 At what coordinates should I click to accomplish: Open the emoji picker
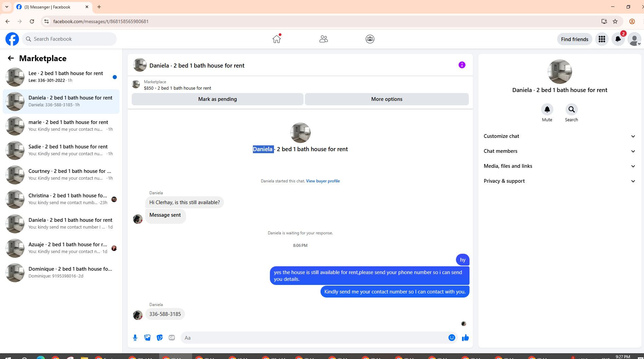point(452,338)
